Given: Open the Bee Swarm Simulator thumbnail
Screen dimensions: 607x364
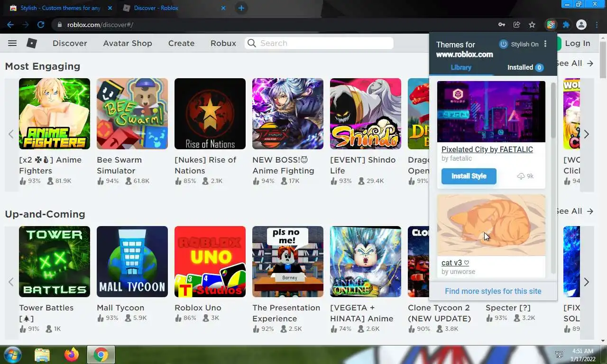Looking at the screenshot, I should pos(132,114).
